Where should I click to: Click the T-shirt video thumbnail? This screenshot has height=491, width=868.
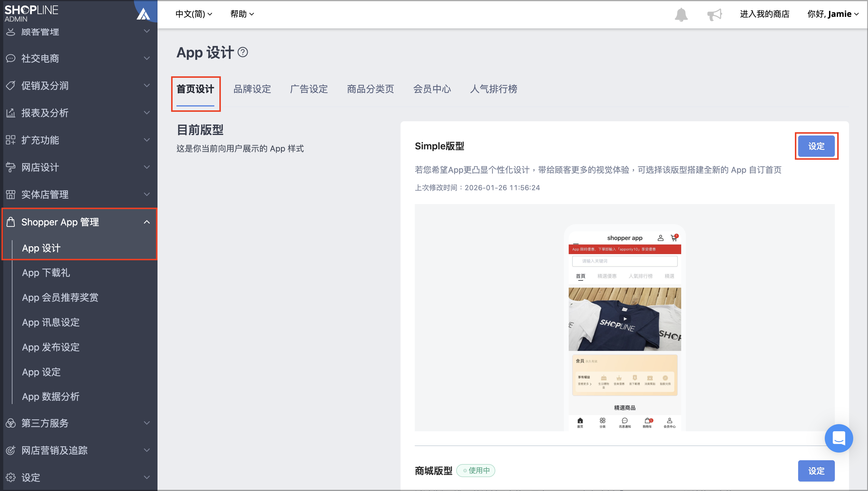tap(625, 319)
